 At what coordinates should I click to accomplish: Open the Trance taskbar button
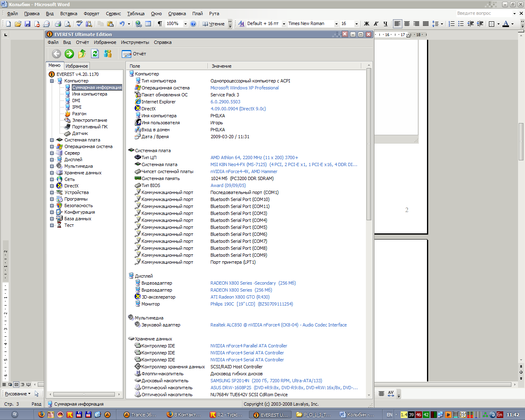(x=140, y=415)
